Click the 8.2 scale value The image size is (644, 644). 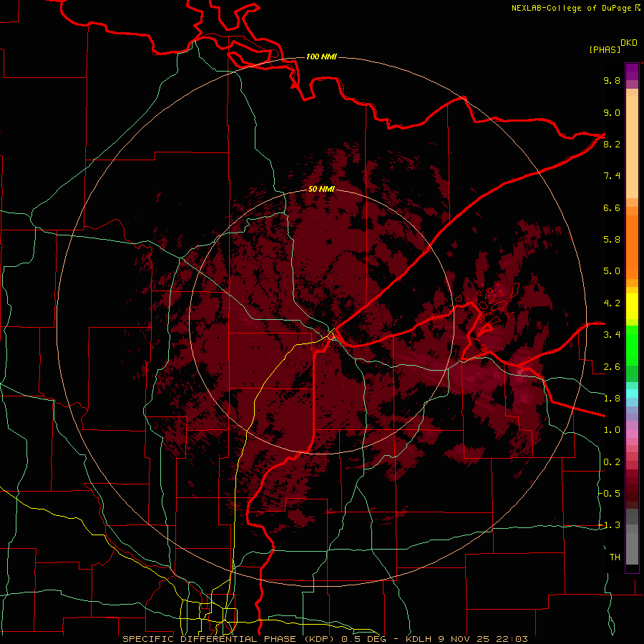(612, 144)
